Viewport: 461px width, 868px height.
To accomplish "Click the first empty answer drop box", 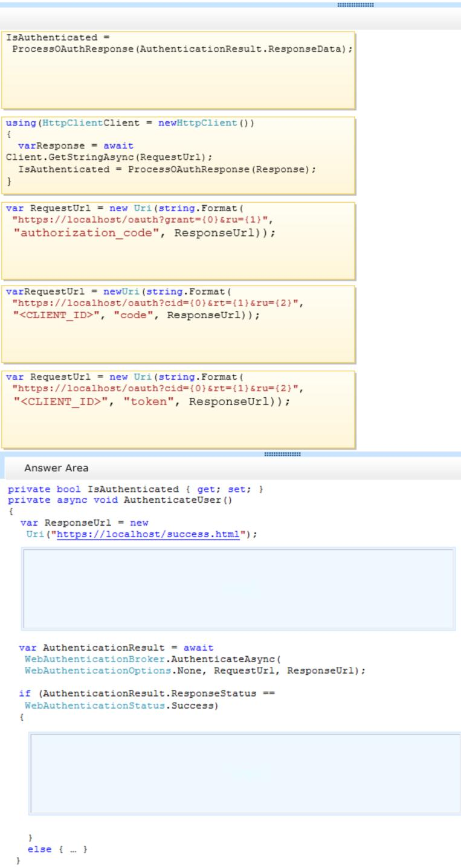I will coord(239,589).
